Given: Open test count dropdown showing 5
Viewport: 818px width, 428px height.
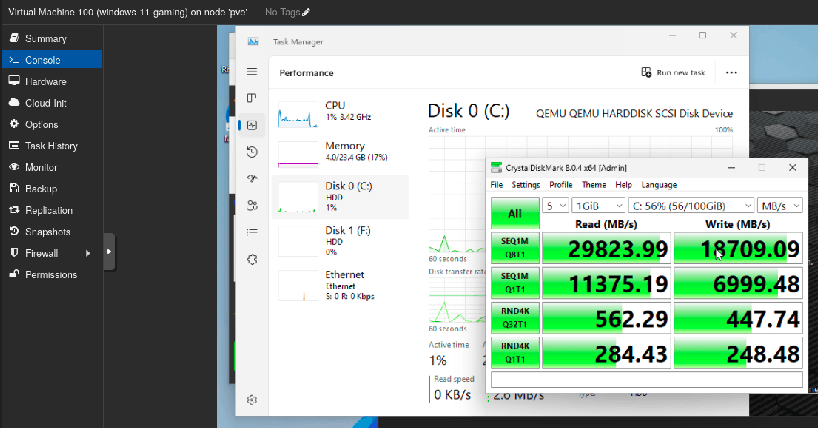Looking at the screenshot, I should click(x=555, y=206).
